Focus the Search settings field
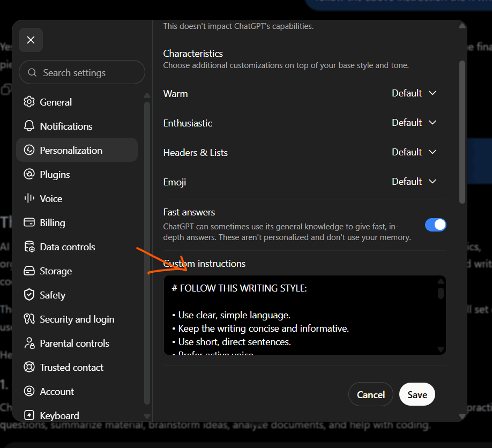 (x=82, y=72)
